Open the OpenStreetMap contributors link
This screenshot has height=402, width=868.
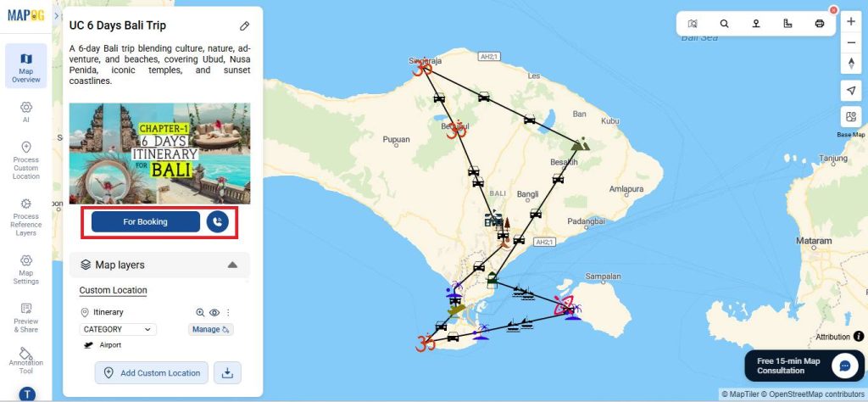pyautogui.click(x=811, y=394)
